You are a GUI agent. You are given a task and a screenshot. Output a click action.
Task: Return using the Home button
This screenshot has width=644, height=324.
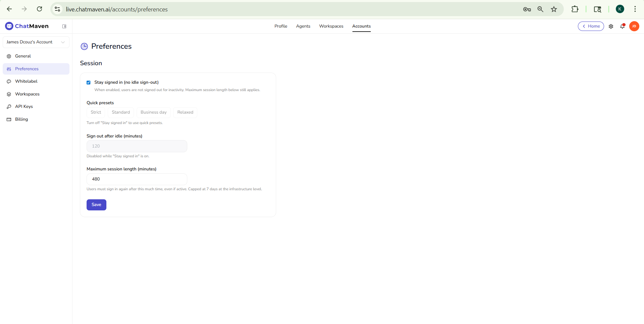click(x=591, y=26)
